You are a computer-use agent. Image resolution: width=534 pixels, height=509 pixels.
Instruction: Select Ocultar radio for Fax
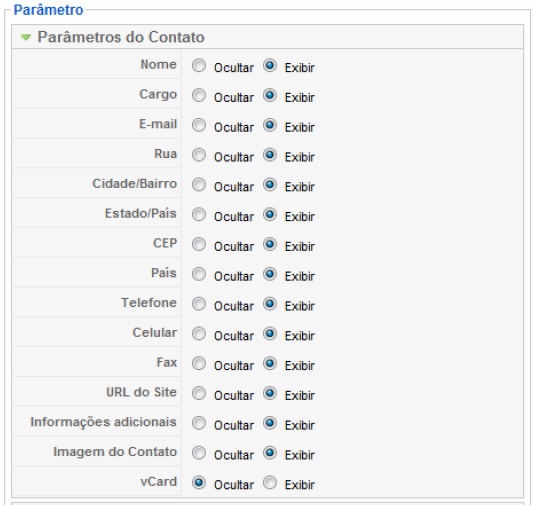point(199,363)
